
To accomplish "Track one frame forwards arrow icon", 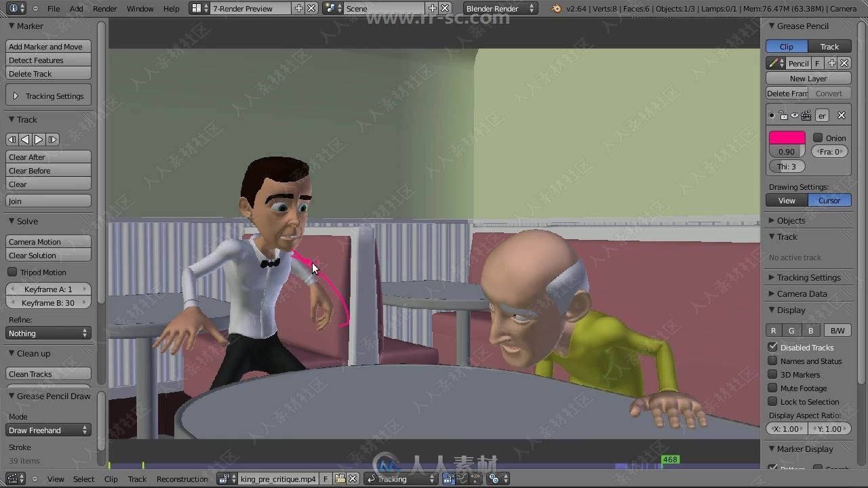I will pos(39,140).
